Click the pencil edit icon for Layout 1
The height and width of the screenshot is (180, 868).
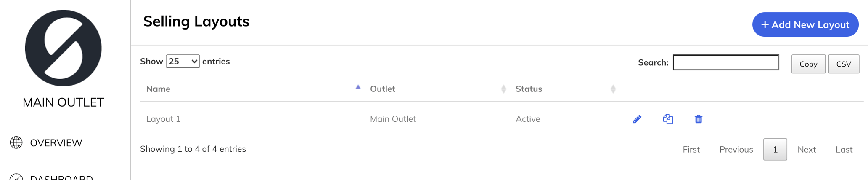pyautogui.click(x=637, y=119)
